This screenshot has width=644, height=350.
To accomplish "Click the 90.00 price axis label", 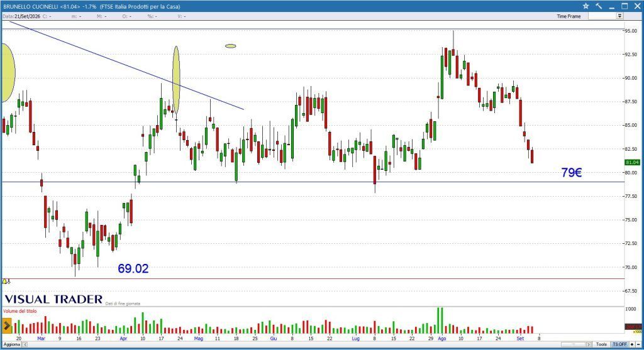I will pyautogui.click(x=631, y=78).
